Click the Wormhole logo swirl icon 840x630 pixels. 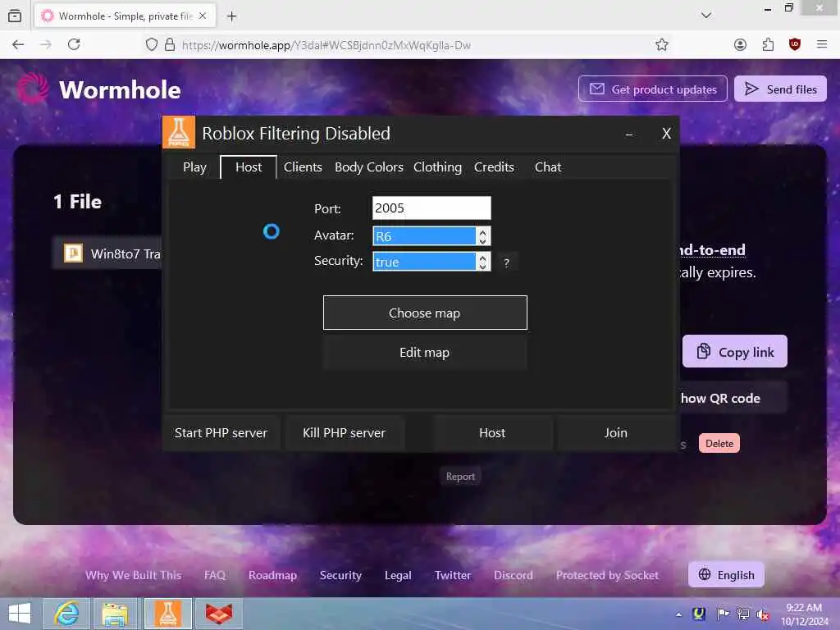click(x=33, y=89)
